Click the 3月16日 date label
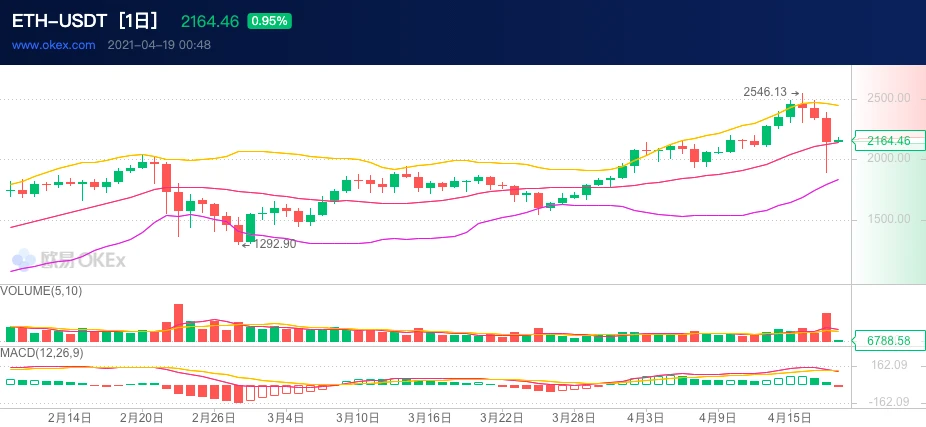Viewport: 926px width, 427px height. click(x=430, y=418)
